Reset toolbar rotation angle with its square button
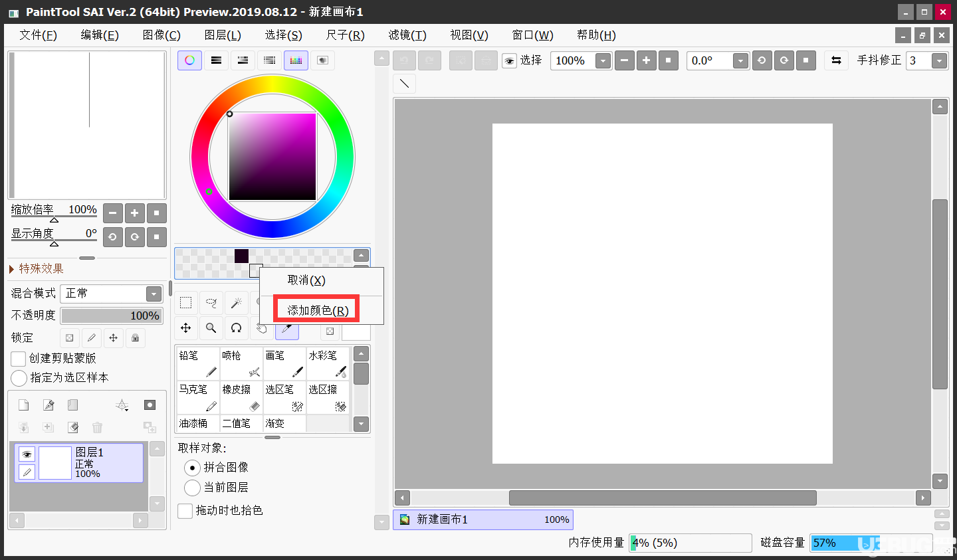This screenshot has width=957, height=560. coord(805,60)
